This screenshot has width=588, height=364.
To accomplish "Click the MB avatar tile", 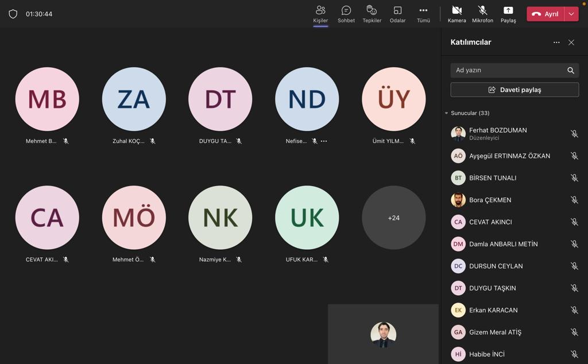I will [x=47, y=99].
